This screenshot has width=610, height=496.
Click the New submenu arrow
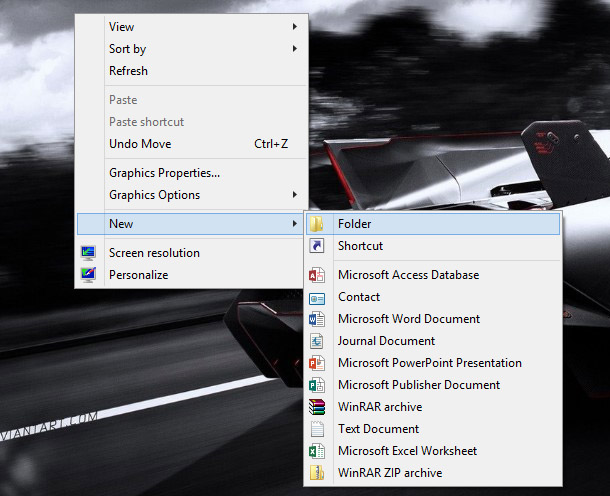coord(294,224)
